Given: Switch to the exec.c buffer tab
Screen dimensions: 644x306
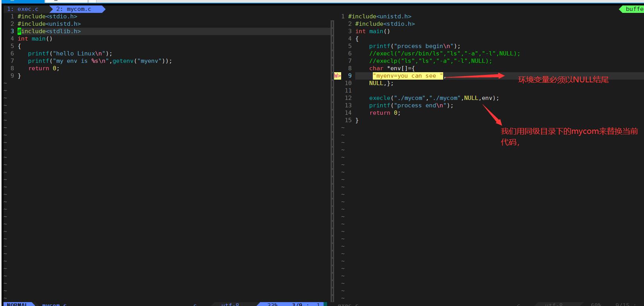Looking at the screenshot, I should [23, 9].
